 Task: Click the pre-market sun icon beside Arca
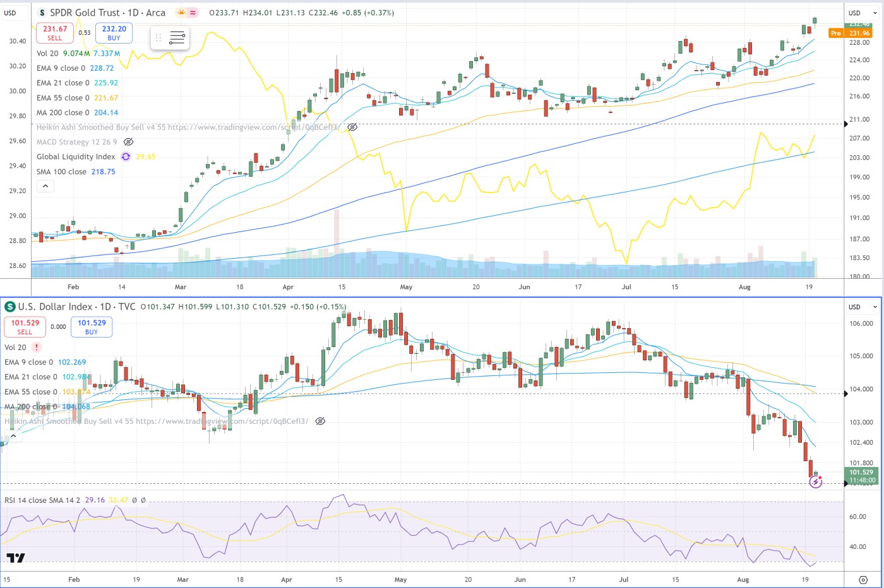(x=181, y=13)
